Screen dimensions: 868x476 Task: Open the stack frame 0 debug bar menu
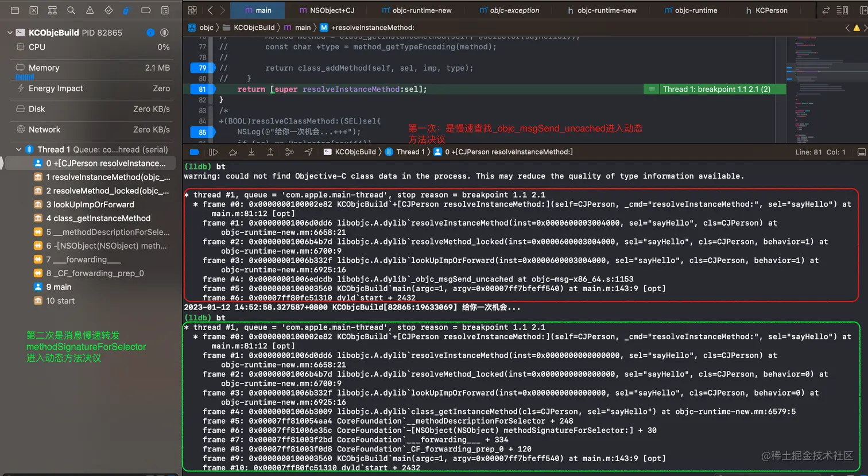pyautogui.click(x=503, y=152)
